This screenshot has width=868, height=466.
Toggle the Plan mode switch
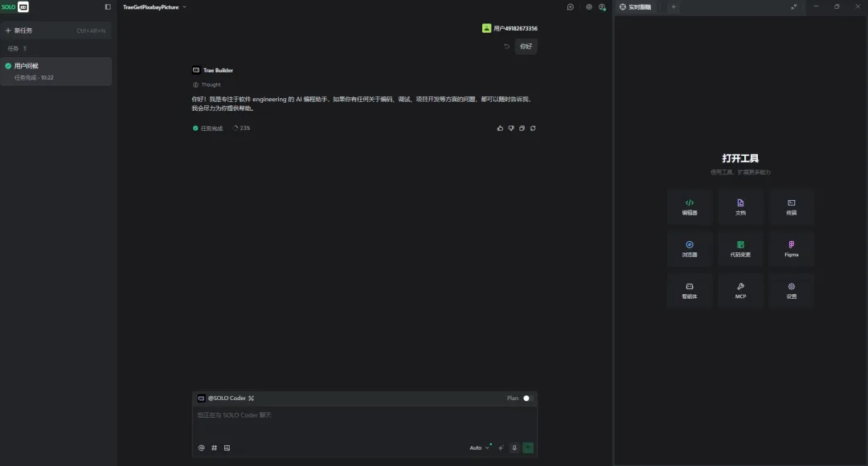(x=526, y=398)
